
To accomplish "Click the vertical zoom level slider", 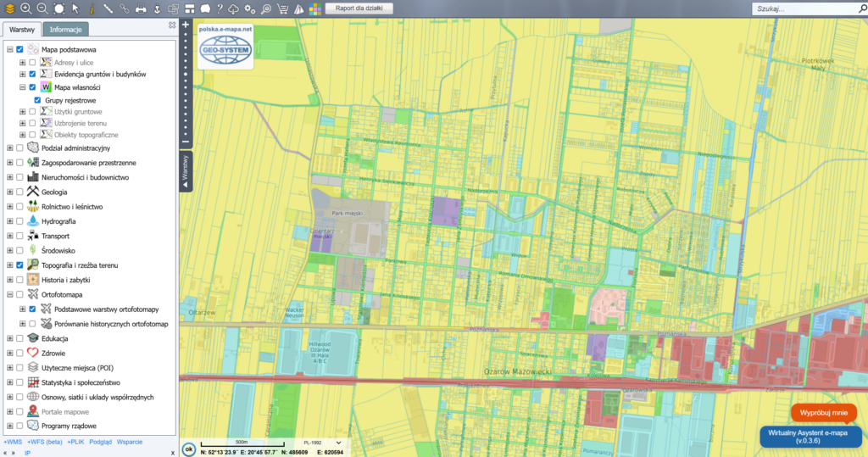I will 186,85.
